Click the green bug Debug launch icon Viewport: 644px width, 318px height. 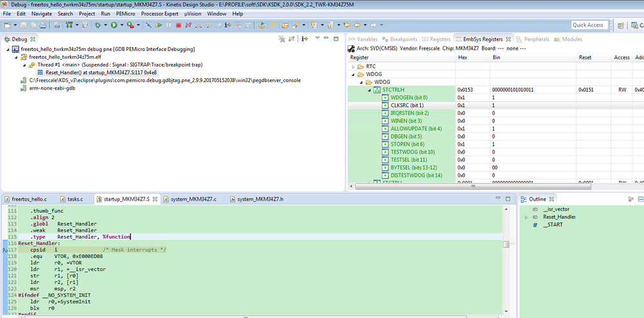click(98, 25)
